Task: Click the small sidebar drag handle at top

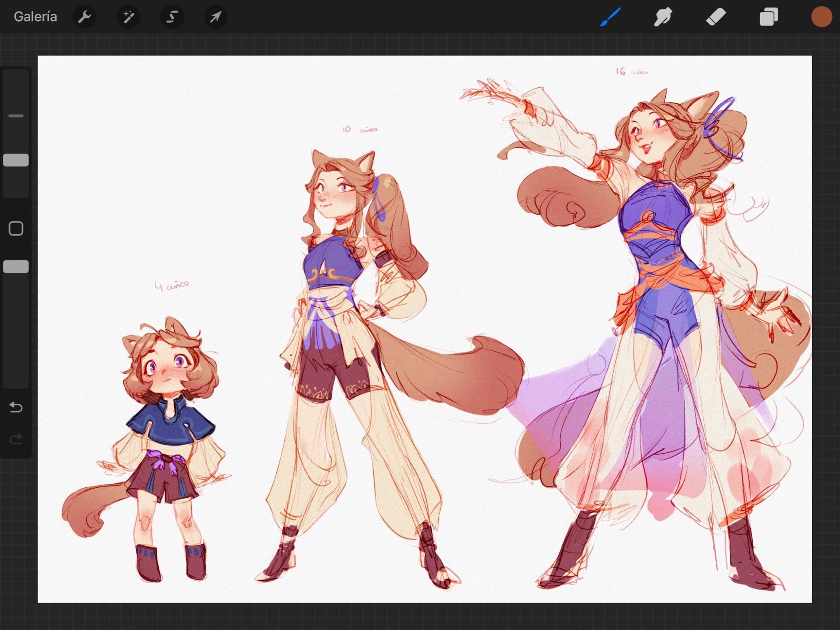Action: pyautogui.click(x=16, y=115)
